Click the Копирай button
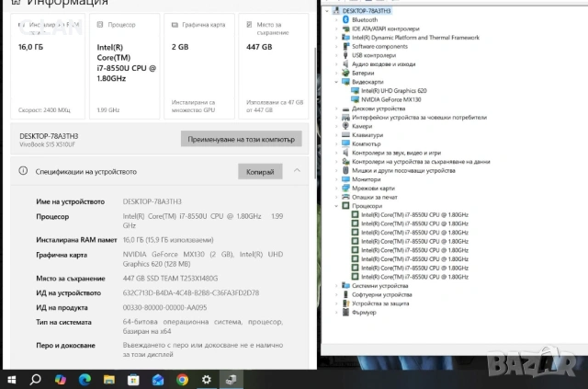Screen dimensions: 588x389 (x=260, y=172)
